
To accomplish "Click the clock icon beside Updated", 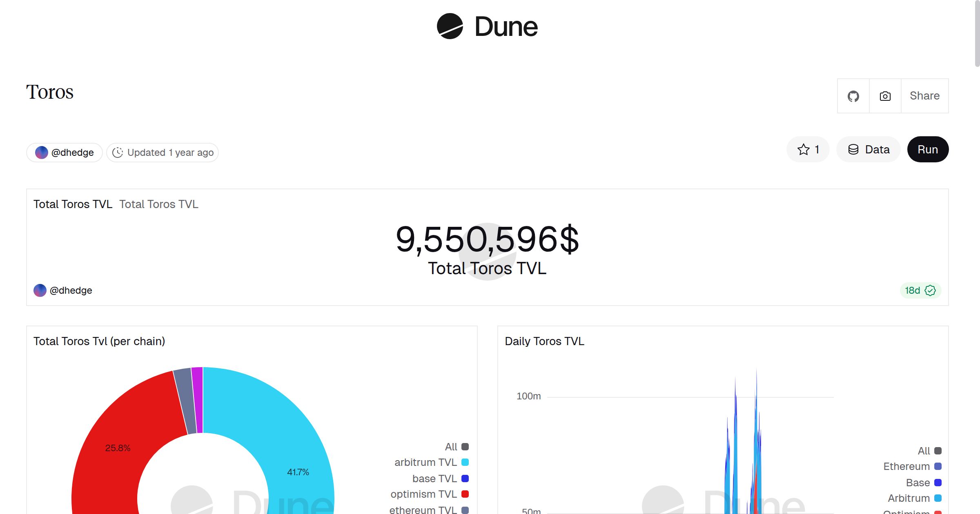I will pos(118,153).
